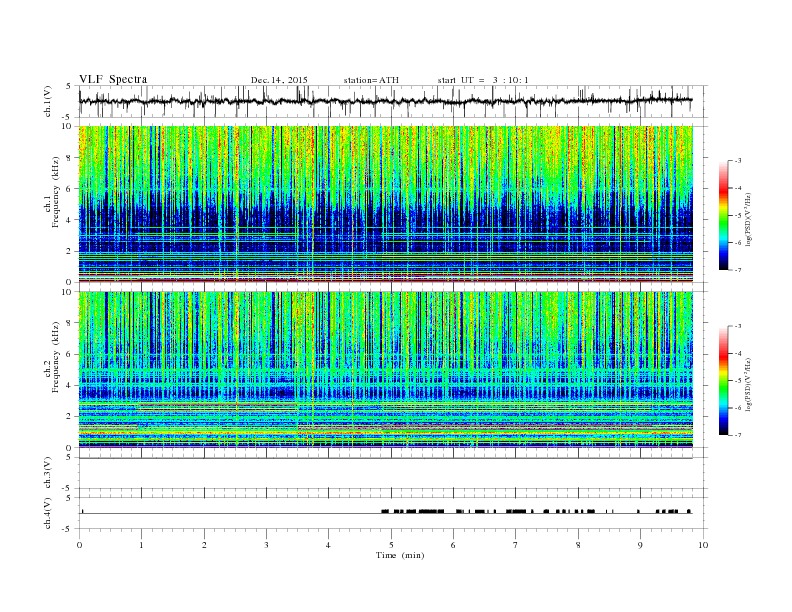Click inside the ch.1 spectrogram panel
This screenshot has width=792, height=612.
(385, 204)
